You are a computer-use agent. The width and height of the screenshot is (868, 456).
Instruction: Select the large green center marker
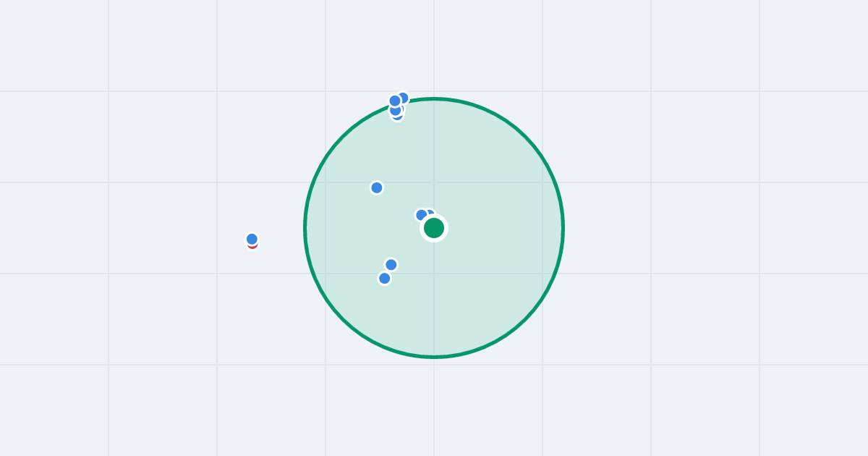click(434, 228)
